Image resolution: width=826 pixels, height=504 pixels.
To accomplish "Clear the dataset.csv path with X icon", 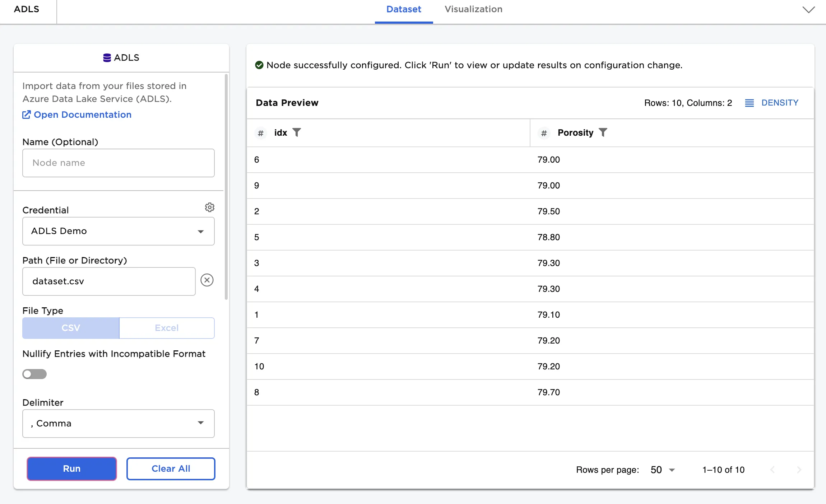I will [207, 280].
